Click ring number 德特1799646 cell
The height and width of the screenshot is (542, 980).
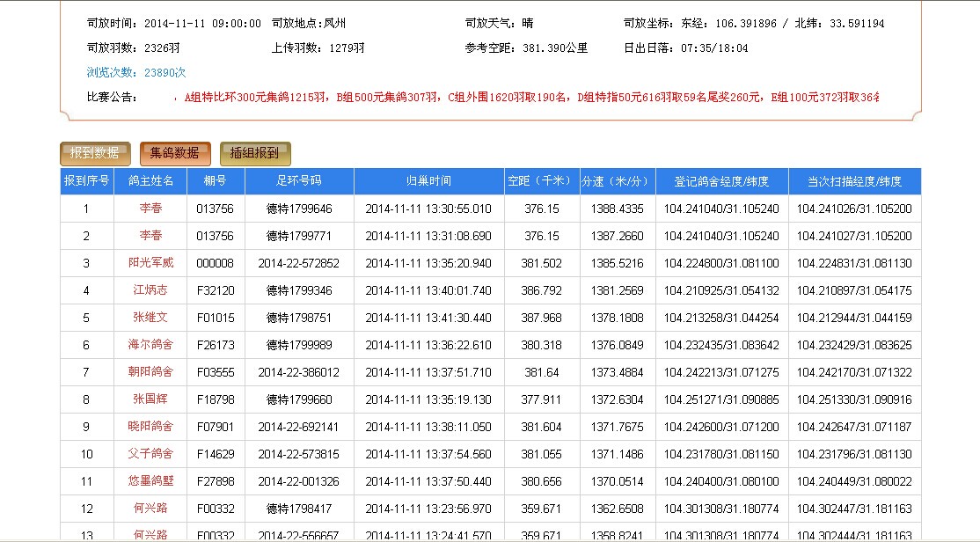click(299, 209)
